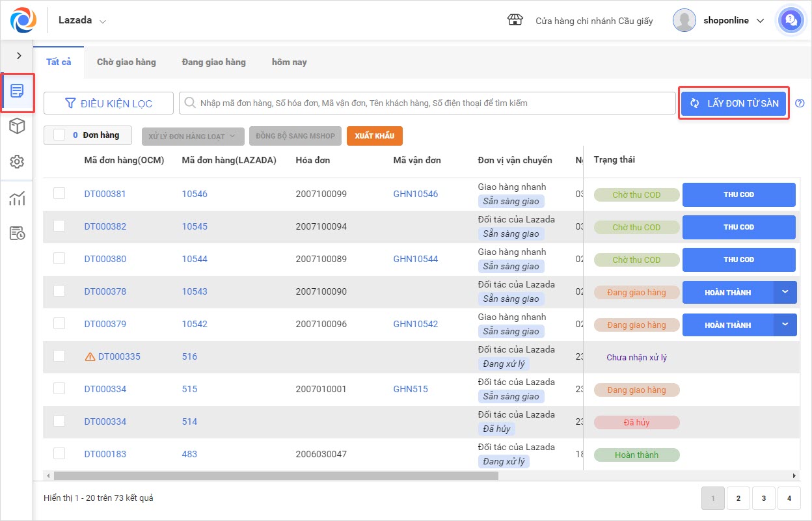Switch to the Đang giao hàng tab
This screenshot has height=521, width=812.
(x=213, y=62)
